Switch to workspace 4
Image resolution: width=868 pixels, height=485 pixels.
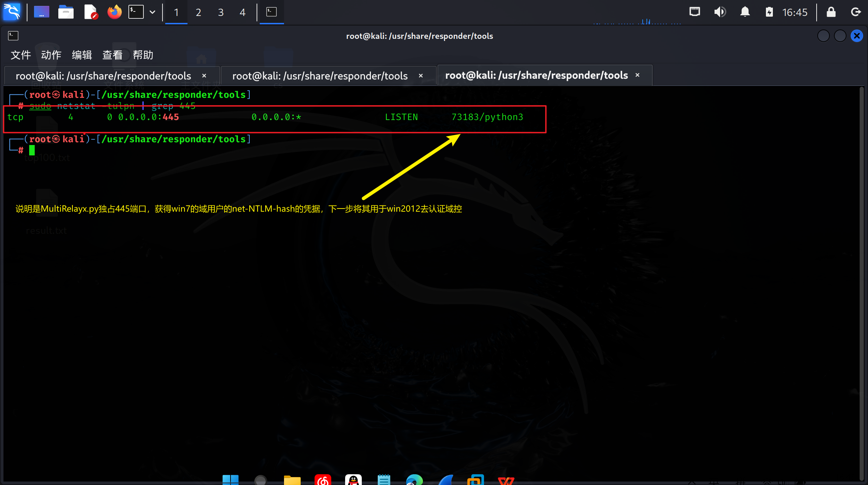243,12
